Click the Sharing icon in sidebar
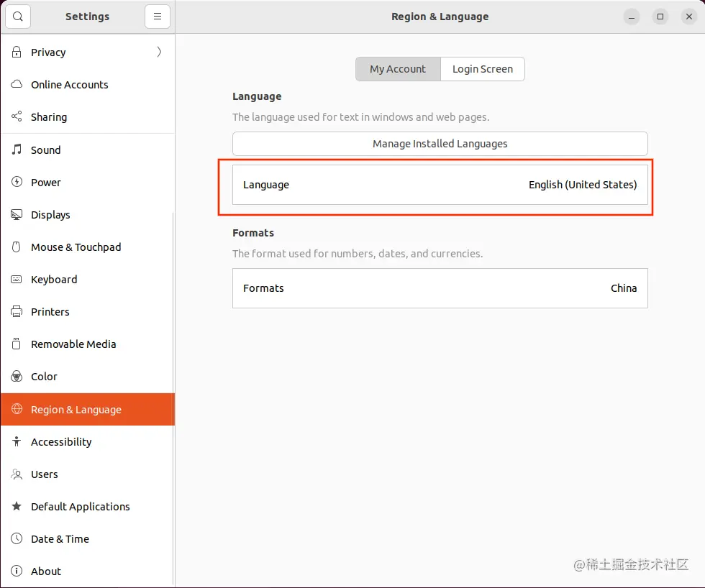 17,116
